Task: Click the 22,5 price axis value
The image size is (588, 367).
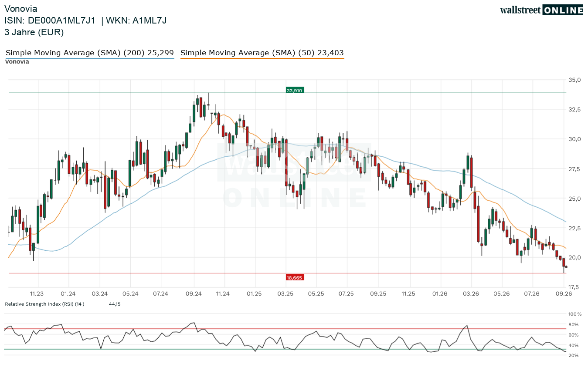Action: point(575,228)
